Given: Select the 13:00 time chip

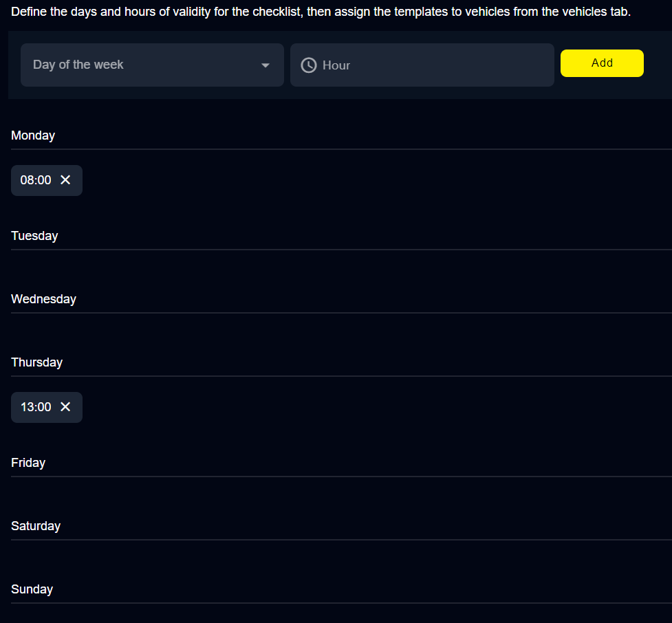Looking at the screenshot, I should [x=36, y=407].
